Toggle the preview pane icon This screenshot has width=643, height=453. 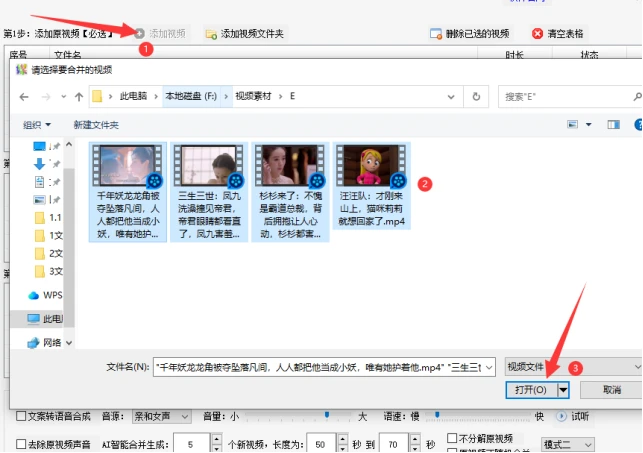coord(613,124)
